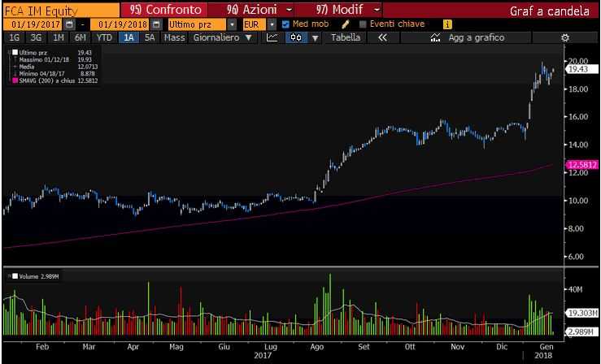Image resolution: width=601 pixels, height=364 pixels.
Task: Click the Agg a grafico button
Action: pyautogui.click(x=467, y=37)
